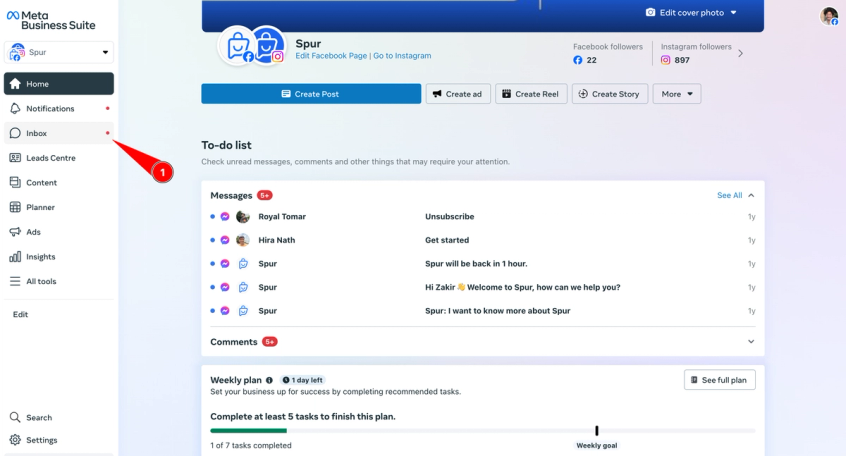This screenshot has height=456, width=846.
Task: Click the Messages 5+ badge
Action: click(x=264, y=195)
